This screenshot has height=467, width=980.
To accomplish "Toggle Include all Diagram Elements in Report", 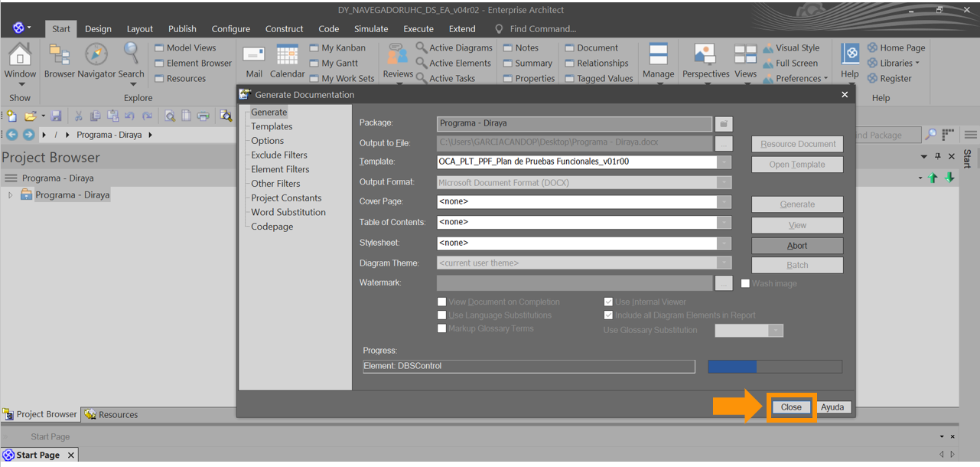I will coord(609,315).
